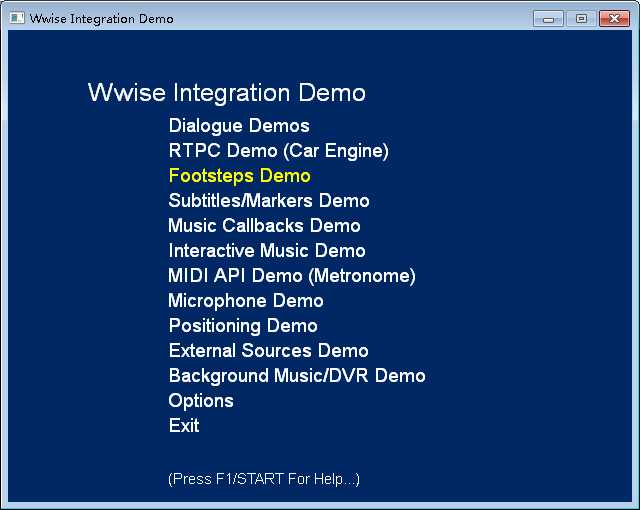
Task: Click the Wwise app icon in title bar
Action: (x=17, y=18)
